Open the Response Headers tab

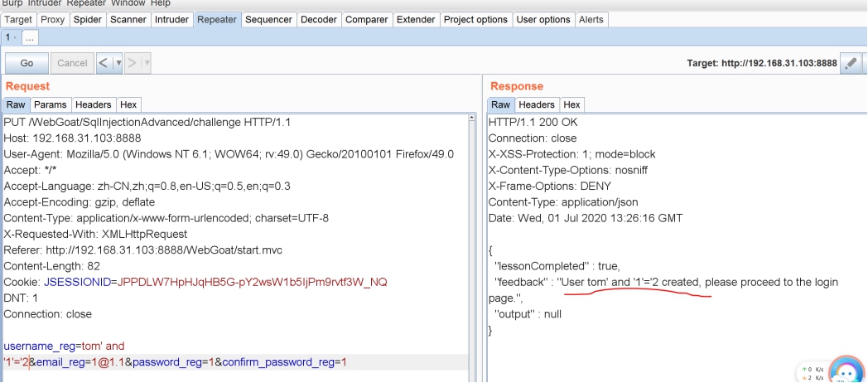click(x=537, y=104)
